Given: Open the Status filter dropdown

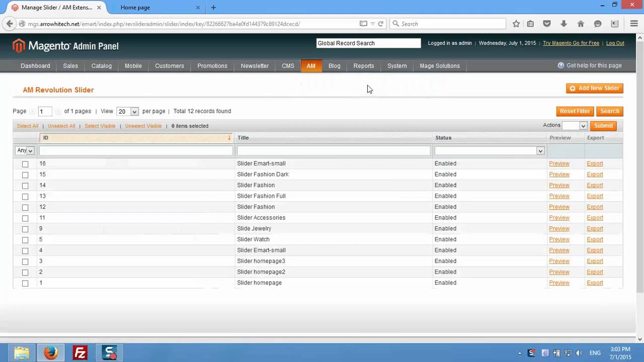Looking at the screenshot, I should pyautogui.click(x=490, y=151).
